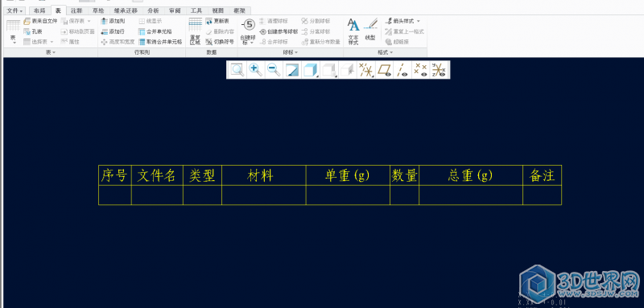Toggle datum point display visibility
Screen dimensions: 644x308
(x=420, y=70)
